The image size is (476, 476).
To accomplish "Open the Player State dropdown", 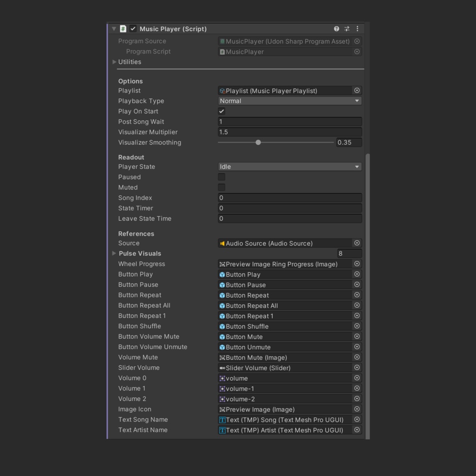I will coord(289,166).
